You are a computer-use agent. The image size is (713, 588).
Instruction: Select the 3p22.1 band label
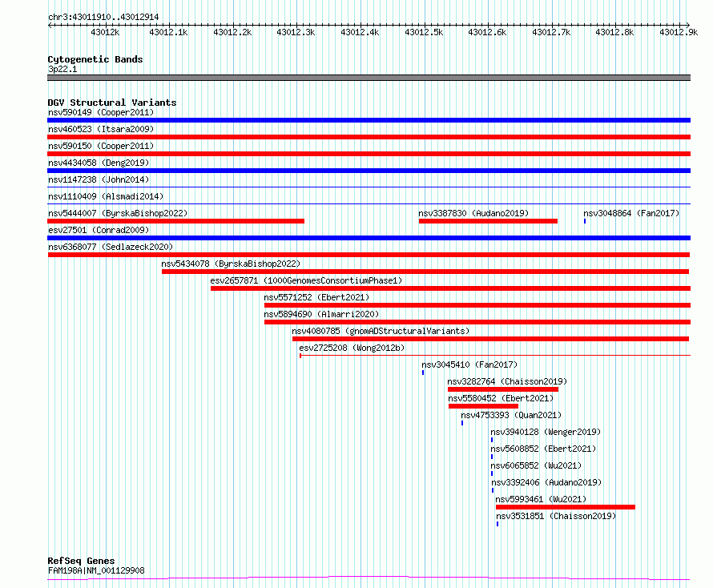[62, 69]
